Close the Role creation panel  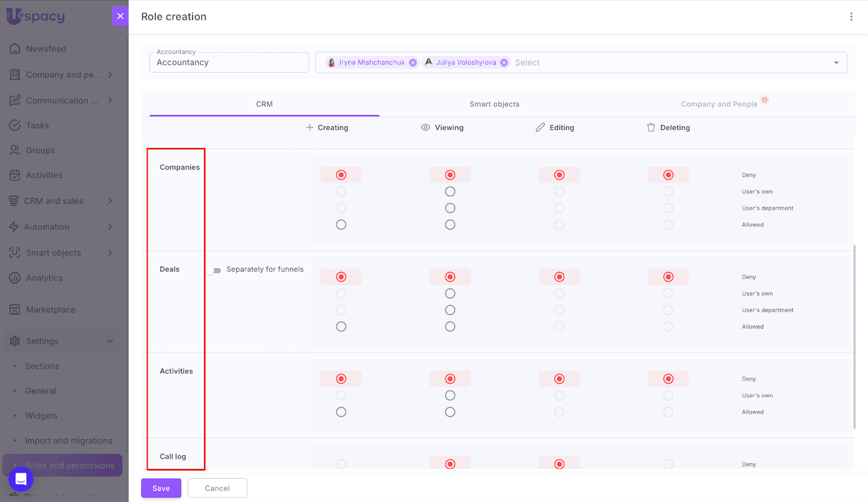(120, 16)
